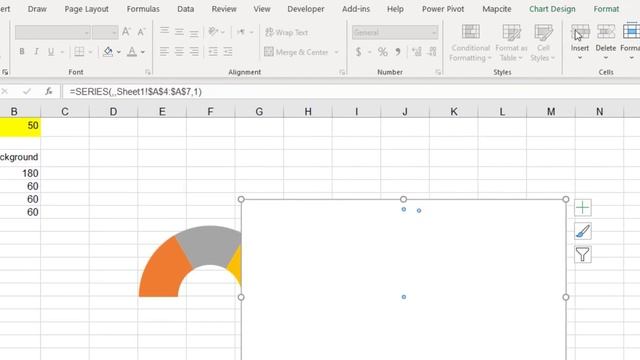Screen dimensions: 640x360
Task: Click Merge & Center button
Action: click(x=296, y=52)
